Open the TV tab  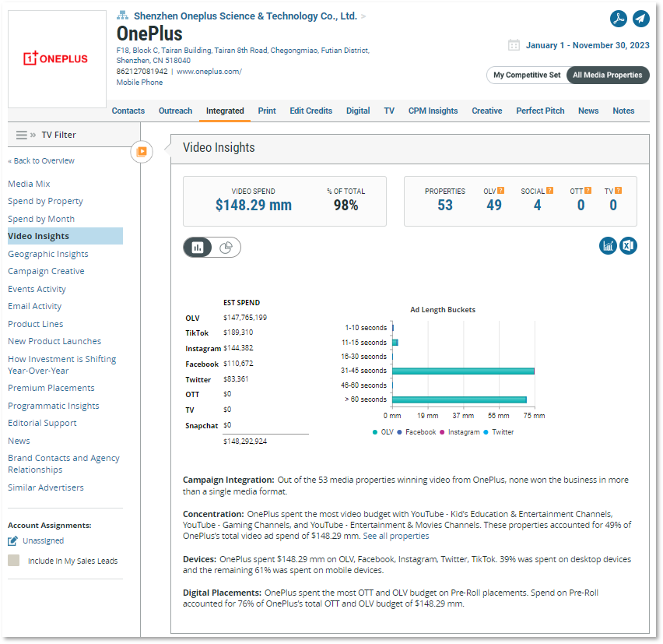pos(389,111)
